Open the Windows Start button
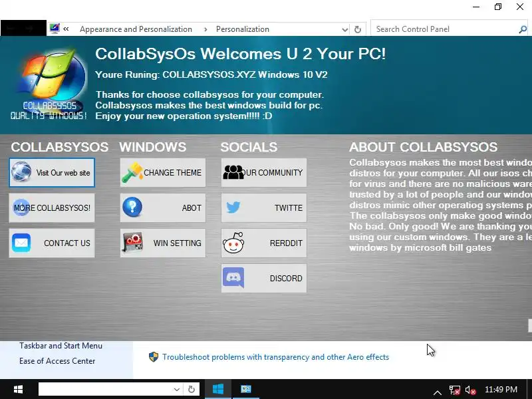The width and height of the screenshot is (532, 399). pos(19,389)
